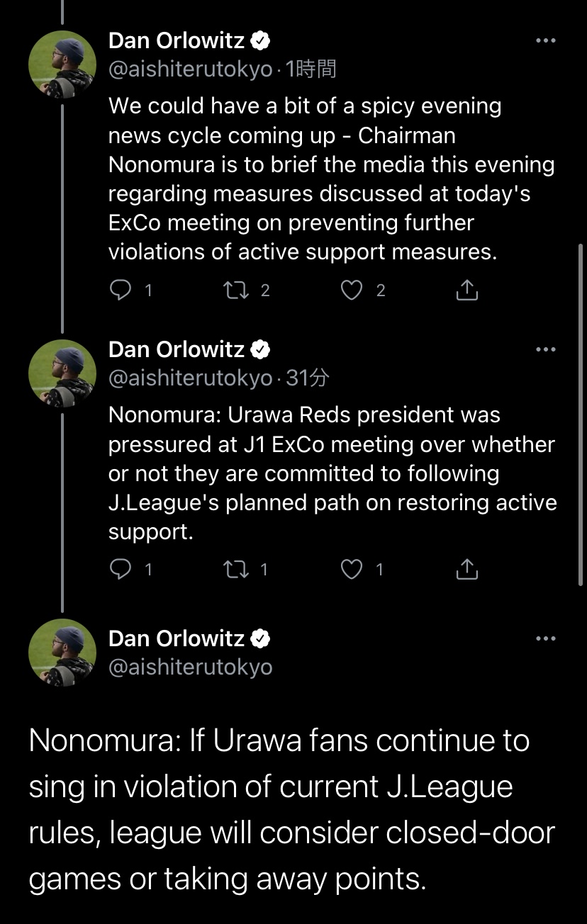Tap the avatar beside the 31分 tweet

[x=62, y=373]
